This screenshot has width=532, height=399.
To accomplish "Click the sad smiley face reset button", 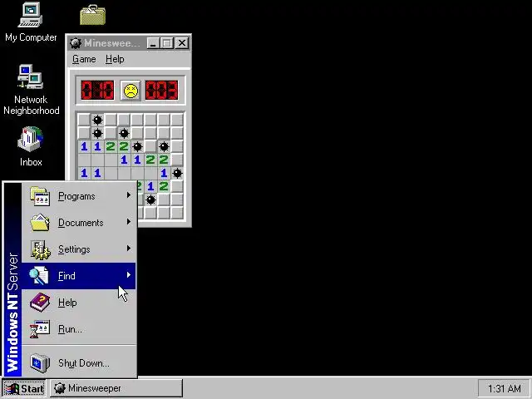I will click(131, 91).
